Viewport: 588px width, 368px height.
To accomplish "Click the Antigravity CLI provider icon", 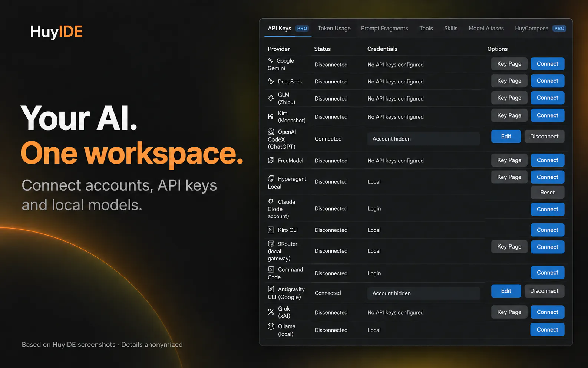I will pos(271,289).
